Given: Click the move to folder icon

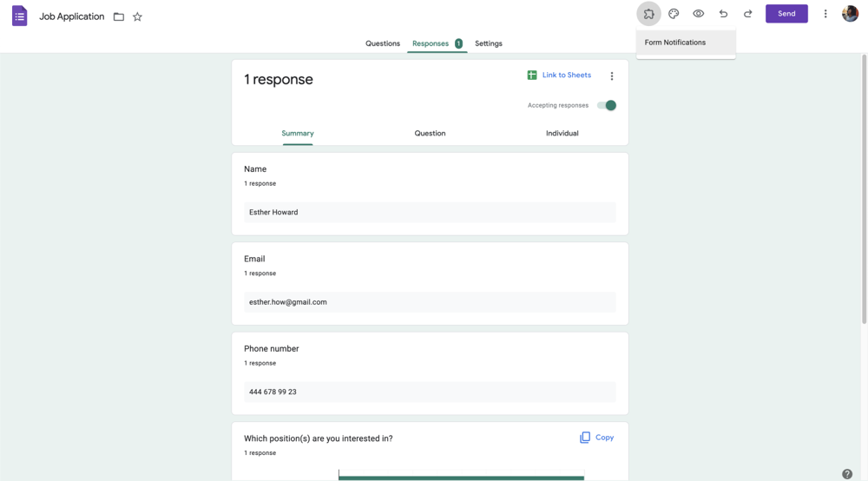Looking at the screenshot, I should pyautogui.click(x=119, y=16).
